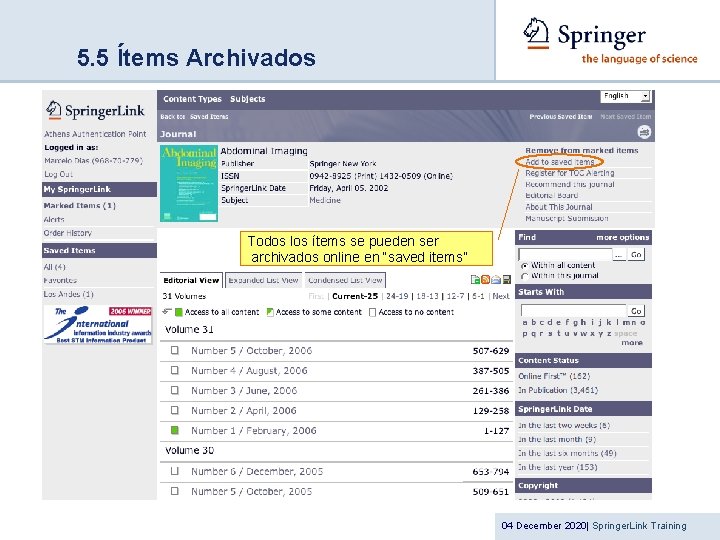Click the access box for Number 6 / December, 2005
The image size is (720, 540).
coord(174,471)
